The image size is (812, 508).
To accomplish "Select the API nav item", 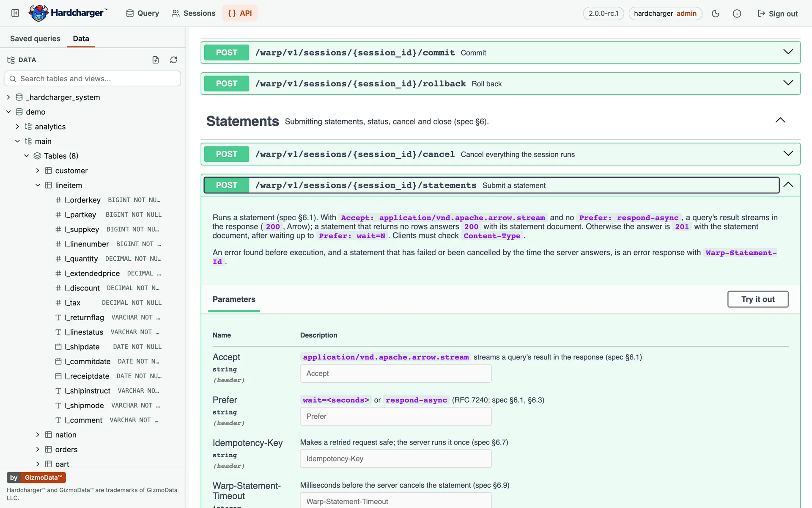I will pos(240,13).
